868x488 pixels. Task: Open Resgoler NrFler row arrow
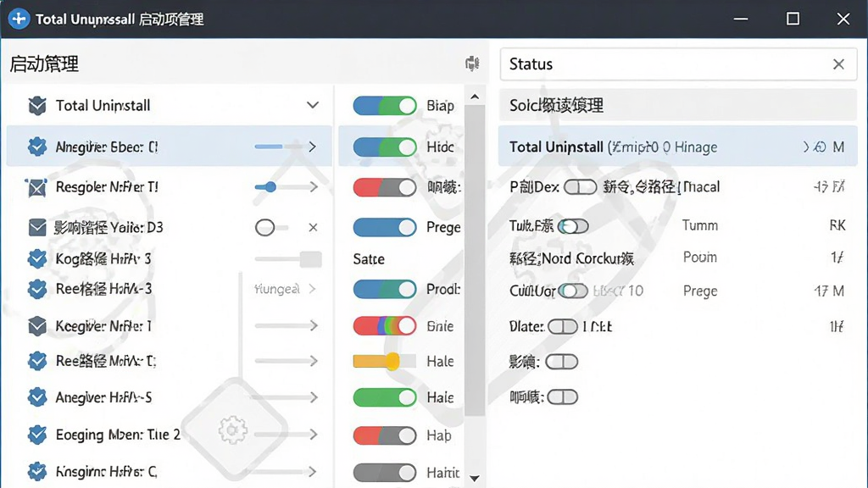pos(314,187)
